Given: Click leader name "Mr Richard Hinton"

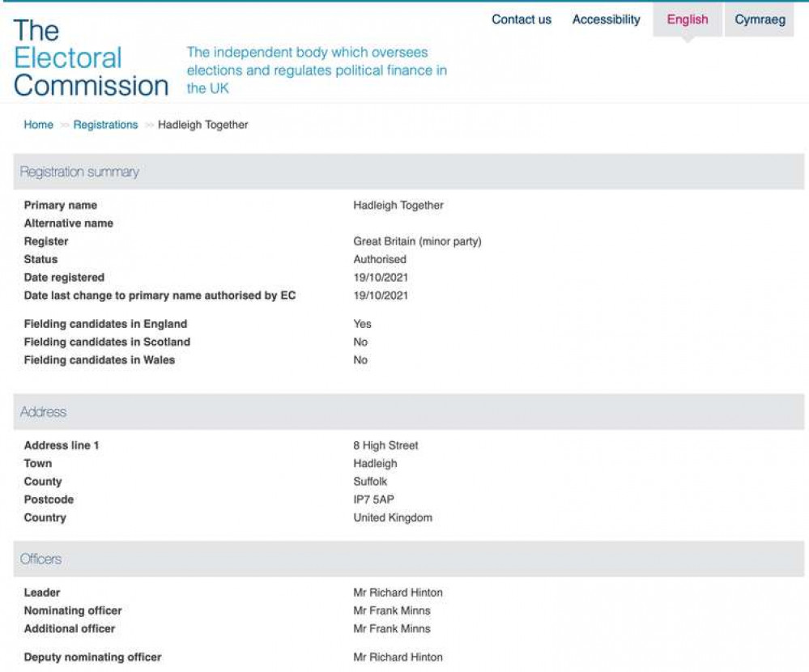Looking at the screenshot, I should pos(398,592).
